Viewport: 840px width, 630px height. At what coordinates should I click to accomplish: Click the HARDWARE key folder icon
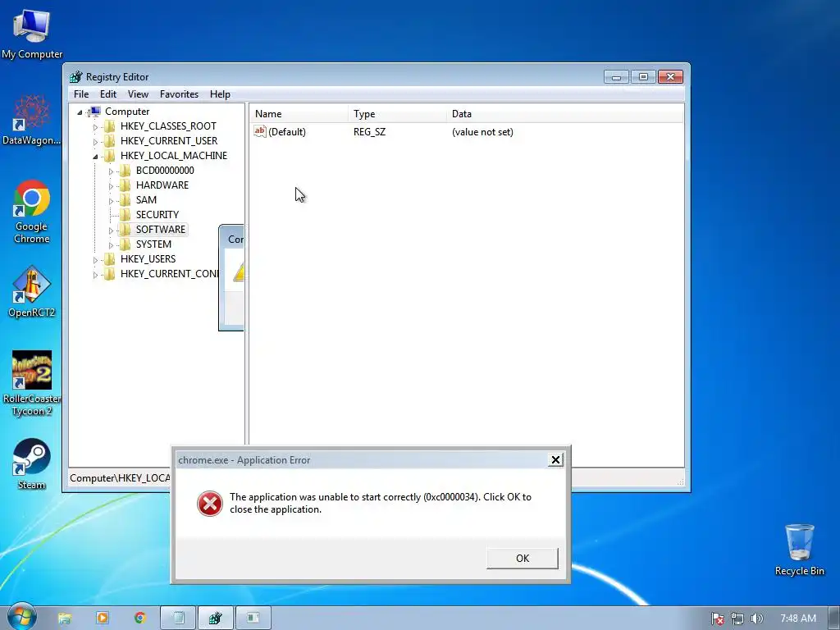click(125, 185)
